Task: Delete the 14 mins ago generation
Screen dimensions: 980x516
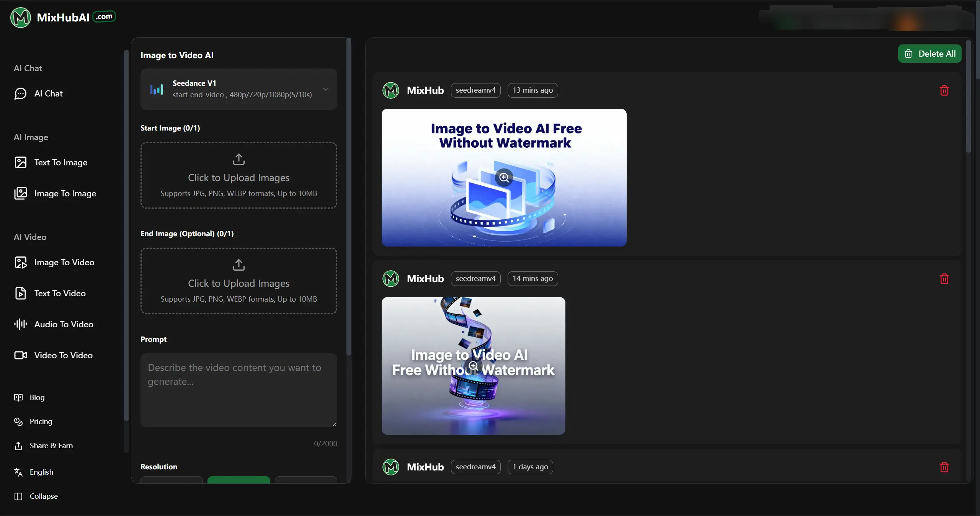Action: click(x=944, y=279)
